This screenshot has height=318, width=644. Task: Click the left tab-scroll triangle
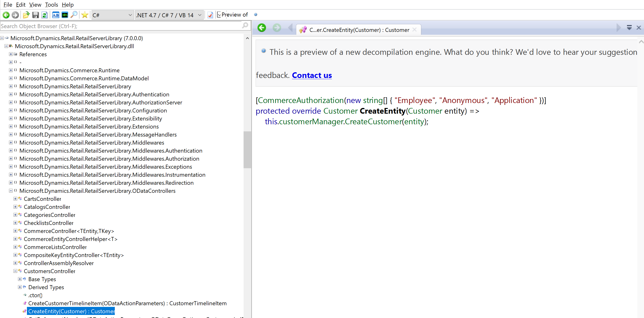pos(291,28)
